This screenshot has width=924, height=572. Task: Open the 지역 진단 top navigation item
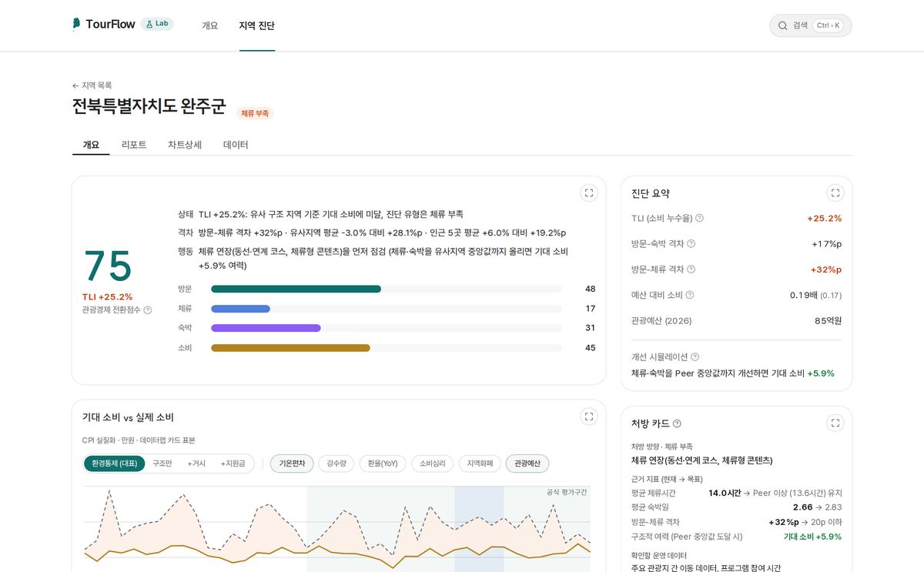tap(256, 25)
